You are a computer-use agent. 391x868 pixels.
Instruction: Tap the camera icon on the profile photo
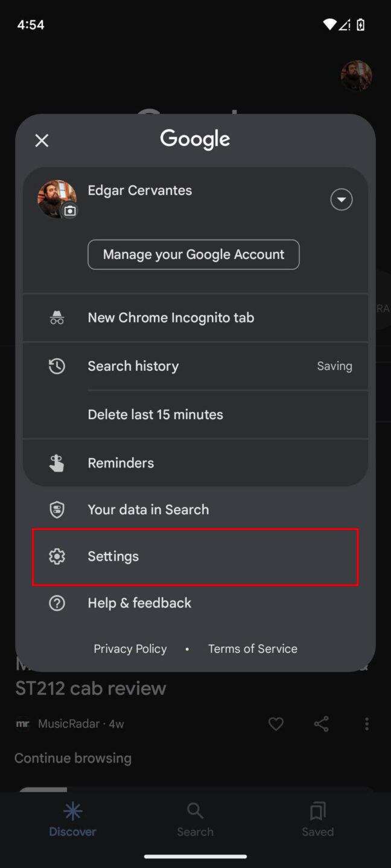coord(70,211)
